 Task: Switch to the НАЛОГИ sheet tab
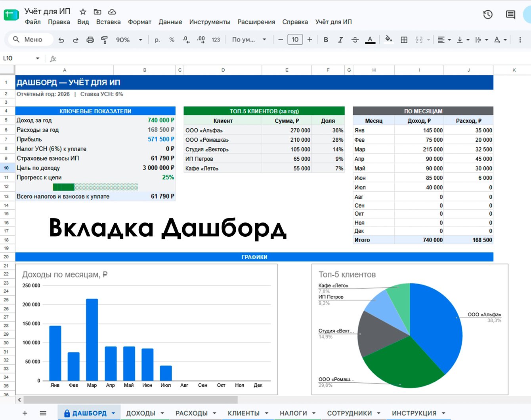tap(293, 413)
